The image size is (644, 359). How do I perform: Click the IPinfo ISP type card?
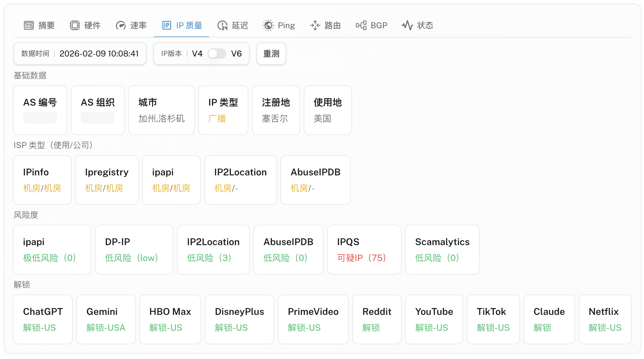[x=42, y=180]
